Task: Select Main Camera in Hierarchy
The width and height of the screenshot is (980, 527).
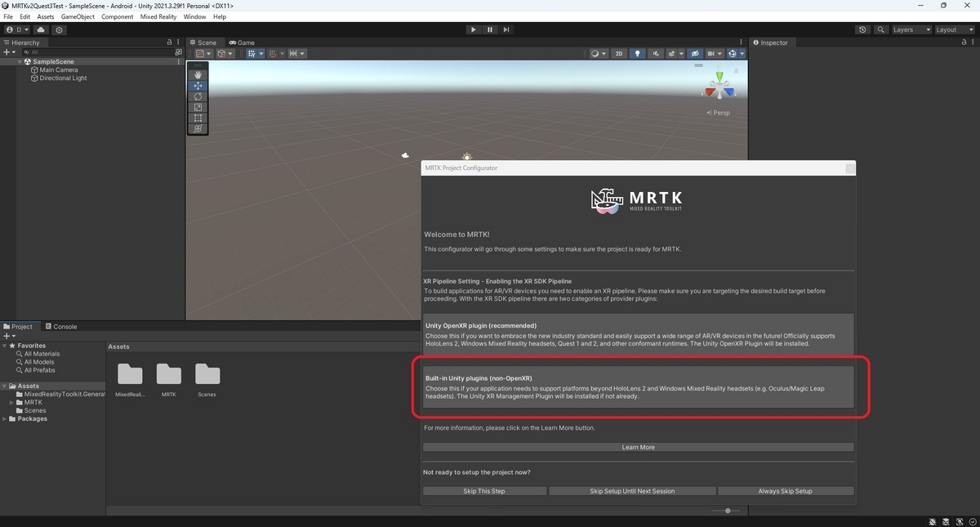Action: click(x=59, y=70)
